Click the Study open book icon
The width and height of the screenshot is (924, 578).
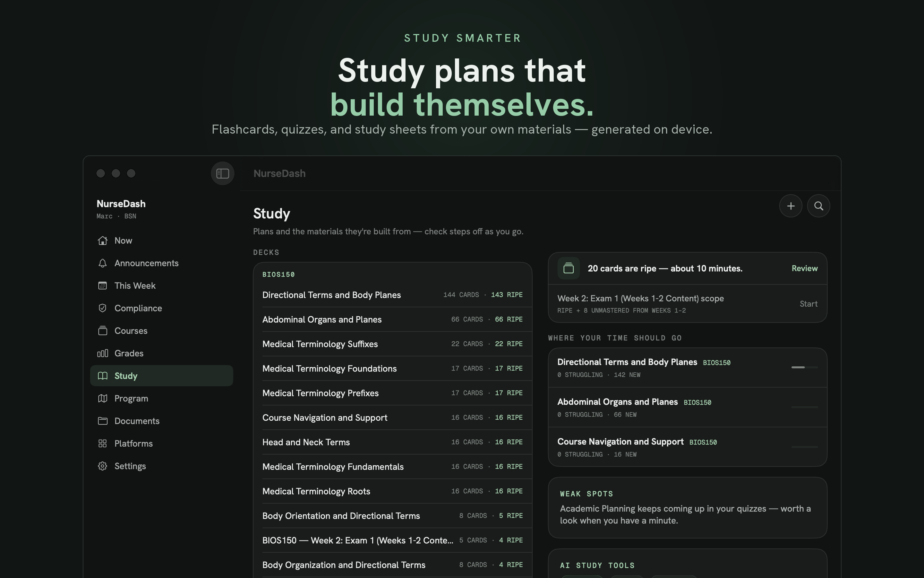click(102, 376)
